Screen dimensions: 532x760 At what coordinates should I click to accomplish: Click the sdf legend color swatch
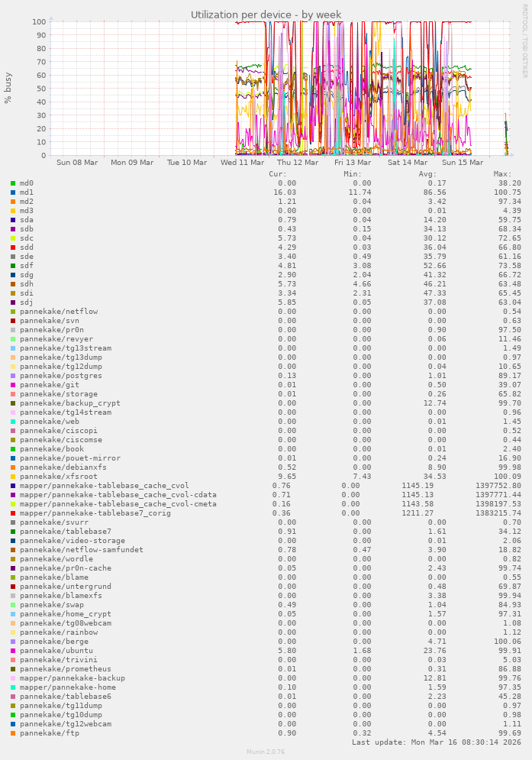(x=13, y=266)
